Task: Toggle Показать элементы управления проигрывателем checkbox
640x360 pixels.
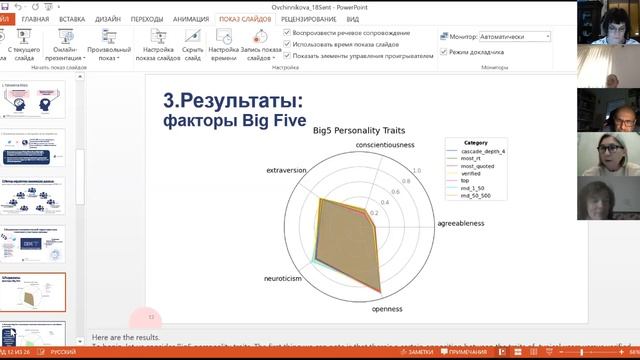Action: click(287, 55)
